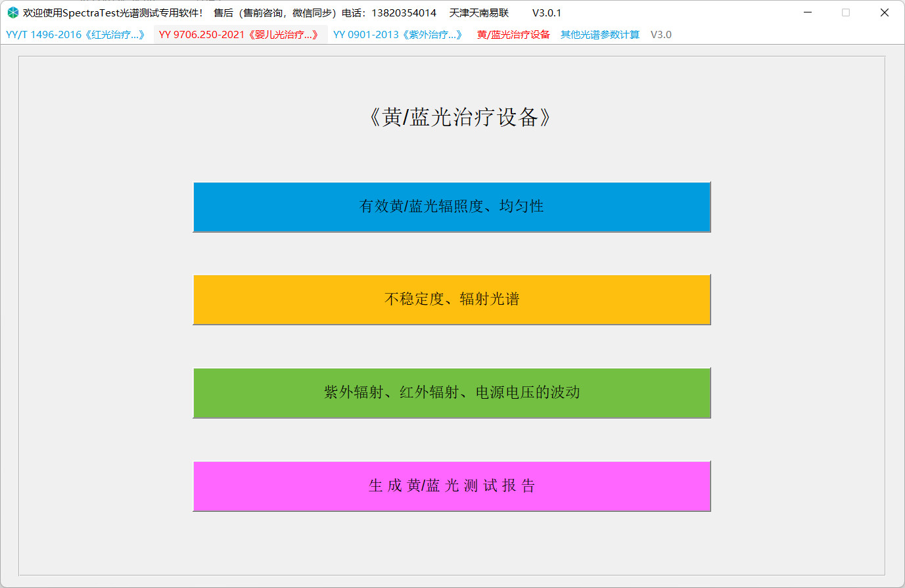This screenshot has width=905, height=588.
Task: Click the SpectraTest app icon in title bar
Action: 12,12
